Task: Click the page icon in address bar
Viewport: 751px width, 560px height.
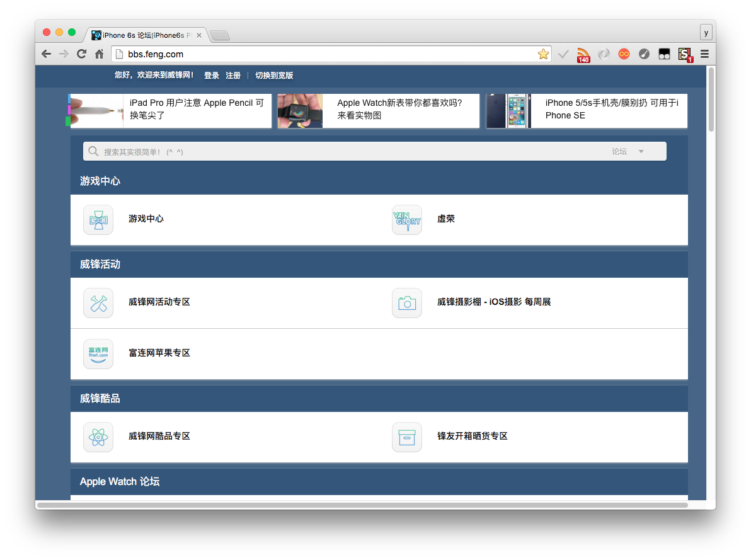Action: 120,54
